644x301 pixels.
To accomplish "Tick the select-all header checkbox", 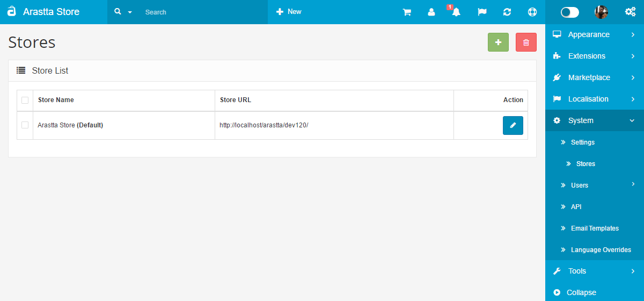I will click(x=25, y=100).
